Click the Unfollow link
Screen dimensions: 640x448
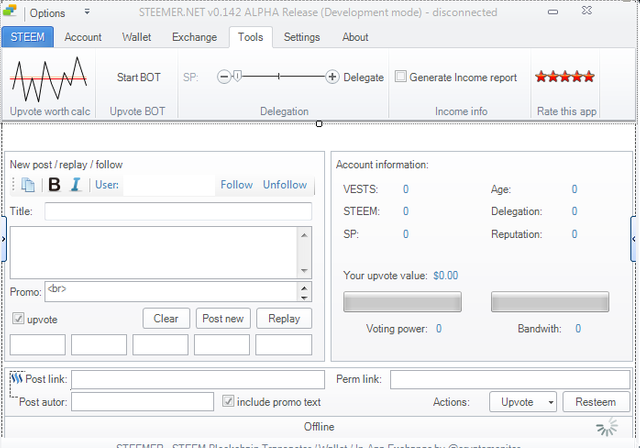pos(285,185)
